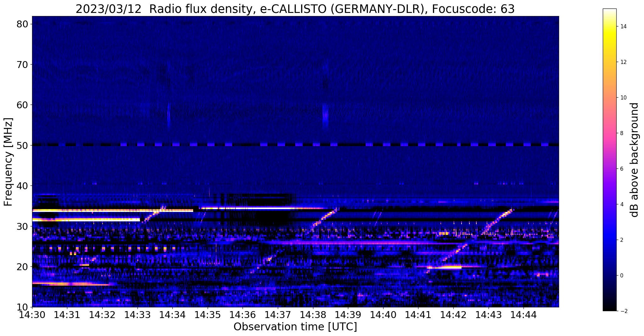The image size is (644, 336).
Task: Click the 14:37 time tick label
Action: point(278,315)
